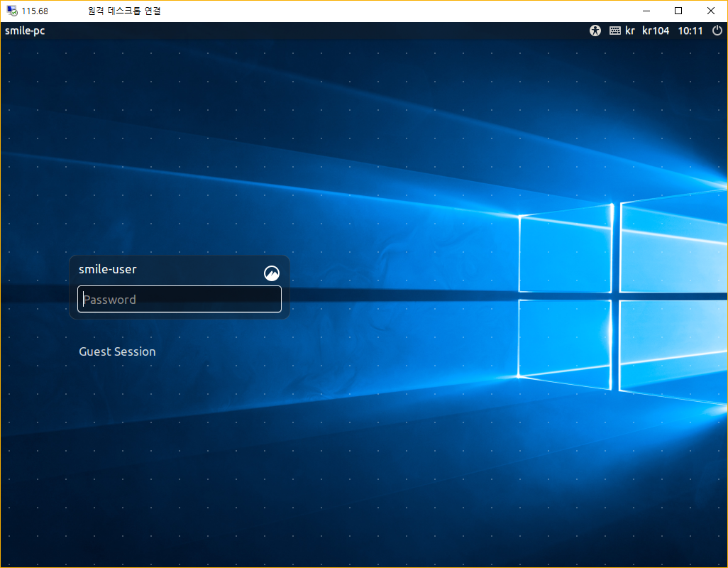Viewport: 728px width, 568px height.
Task: Open the session selector badge beside smile-user
Action: [272, 273]
